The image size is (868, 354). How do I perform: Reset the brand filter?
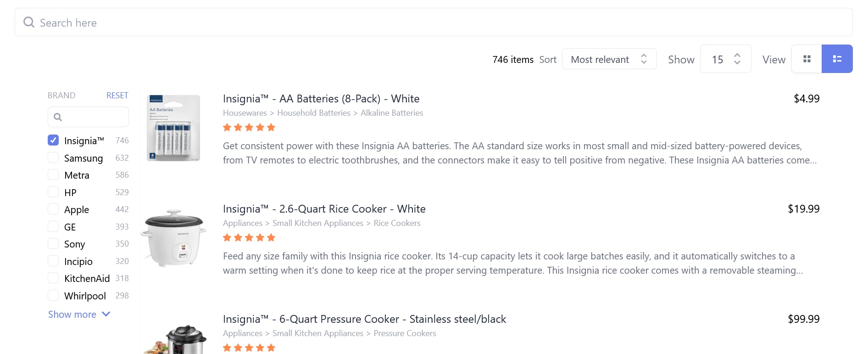[117, 96]
